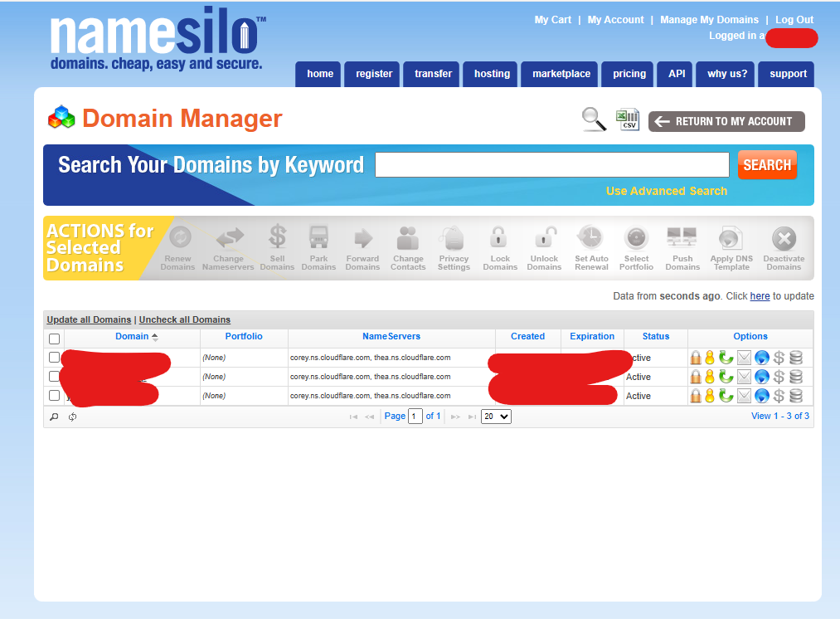Image resolution: width=840 pixels, height=619 pixels.
Task: Sort by the Expiration column header
Action: point(592,337)
